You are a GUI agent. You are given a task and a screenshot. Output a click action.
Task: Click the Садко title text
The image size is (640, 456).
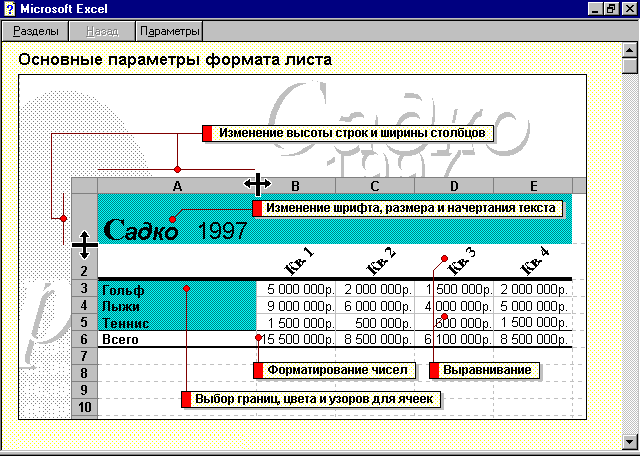click(141, 230)
